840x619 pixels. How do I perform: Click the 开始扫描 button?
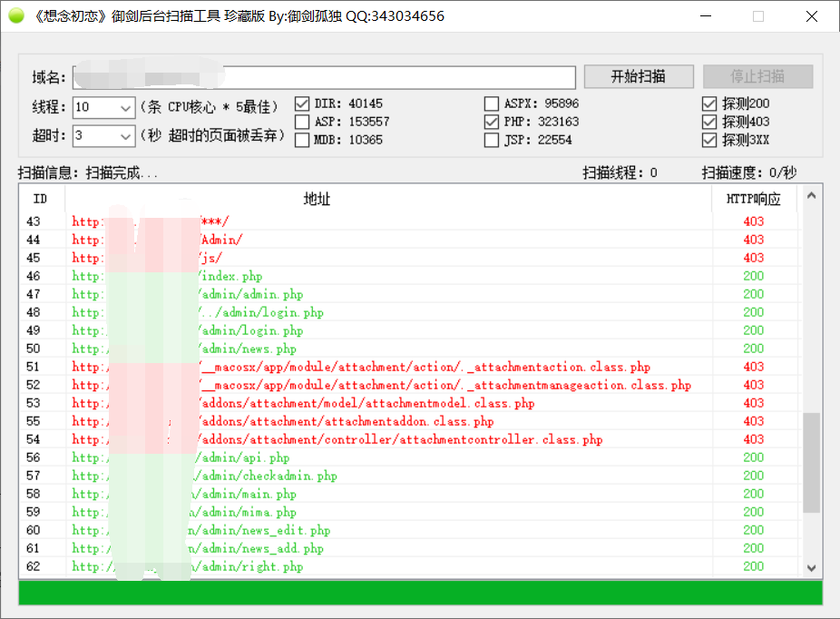[639, 76]
